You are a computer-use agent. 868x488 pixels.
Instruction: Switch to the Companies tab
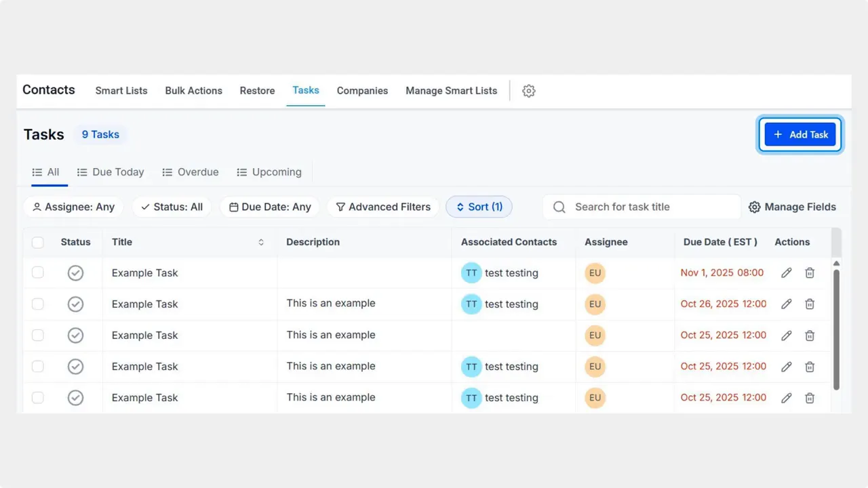pos(362,90)
